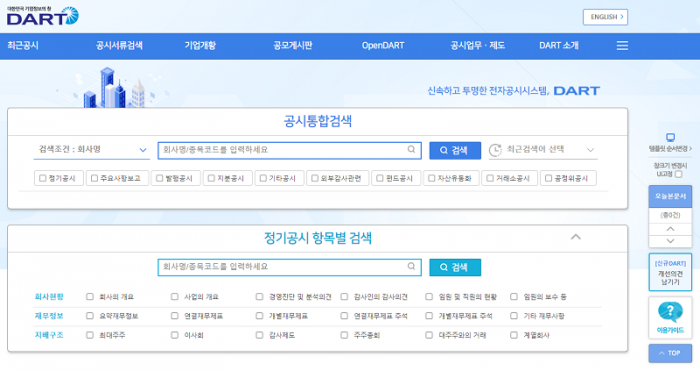The height and width of the screenshot is (371, 700).
Task: Click 재무정보 category label
Action: pyautogui.click(x=49, y=316)
